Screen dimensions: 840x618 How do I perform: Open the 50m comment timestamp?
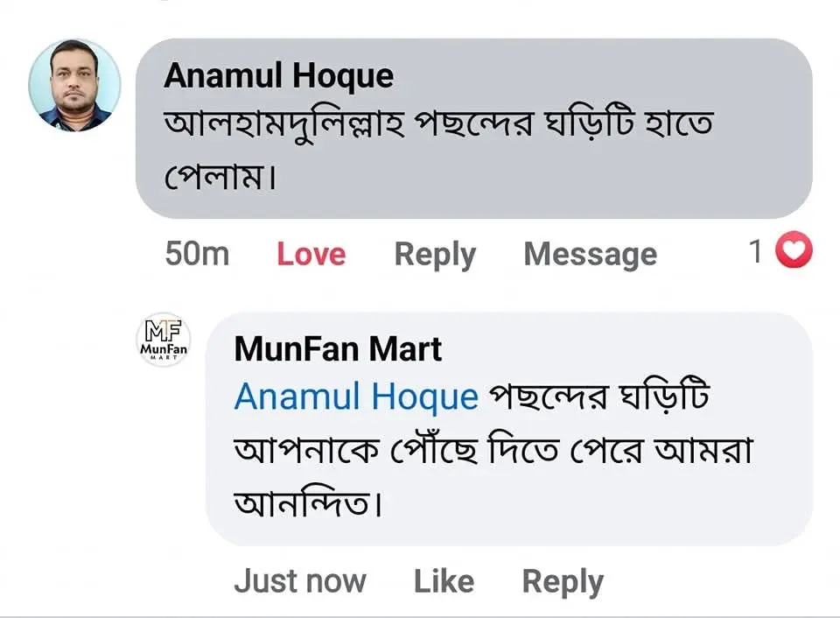pyautogui.click(x=197, y=255)
